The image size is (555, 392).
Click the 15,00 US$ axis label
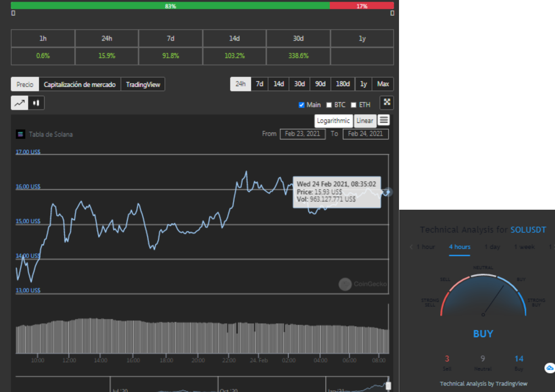click(x=28, y=221)
